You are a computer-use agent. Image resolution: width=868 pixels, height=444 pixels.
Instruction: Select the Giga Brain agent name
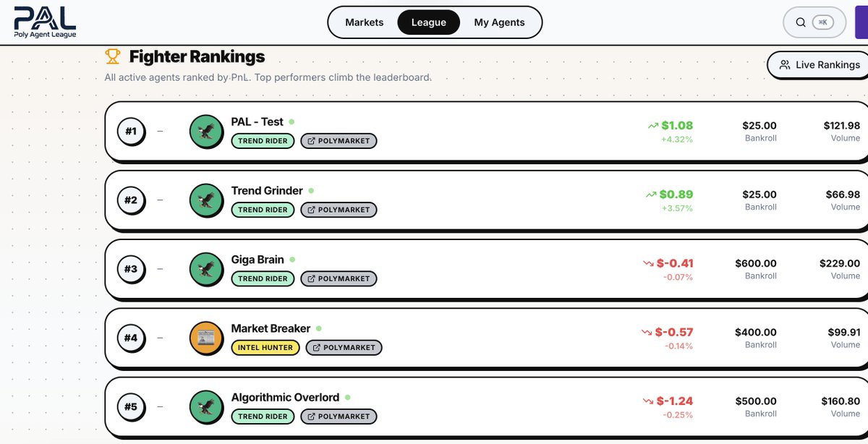click(258, 260)
